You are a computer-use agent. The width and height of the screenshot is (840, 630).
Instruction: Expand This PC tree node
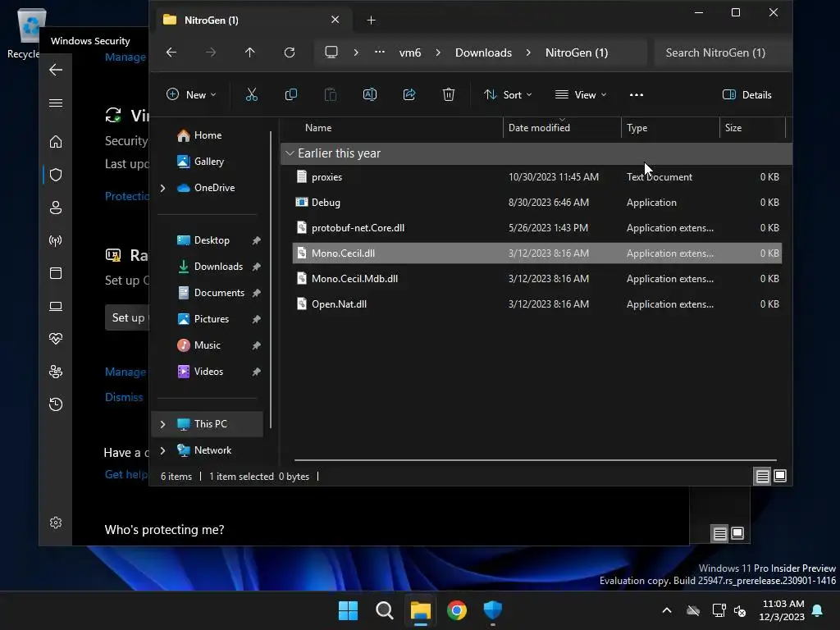[x=163, y=424]
